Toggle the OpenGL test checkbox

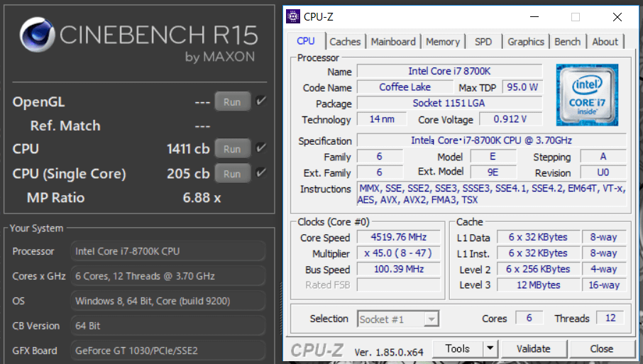click(260, 101)
